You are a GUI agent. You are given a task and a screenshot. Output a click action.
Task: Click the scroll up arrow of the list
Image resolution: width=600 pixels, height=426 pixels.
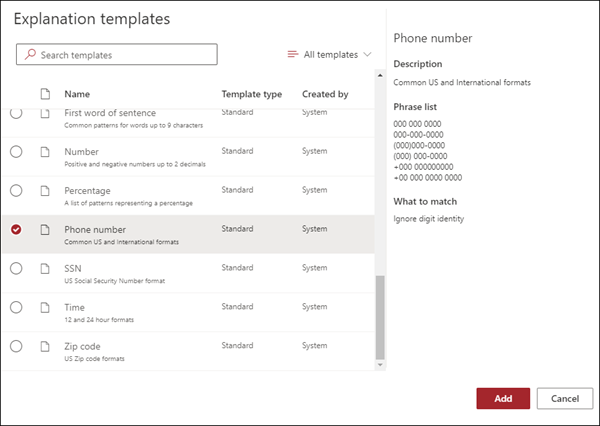click(380, 75)
